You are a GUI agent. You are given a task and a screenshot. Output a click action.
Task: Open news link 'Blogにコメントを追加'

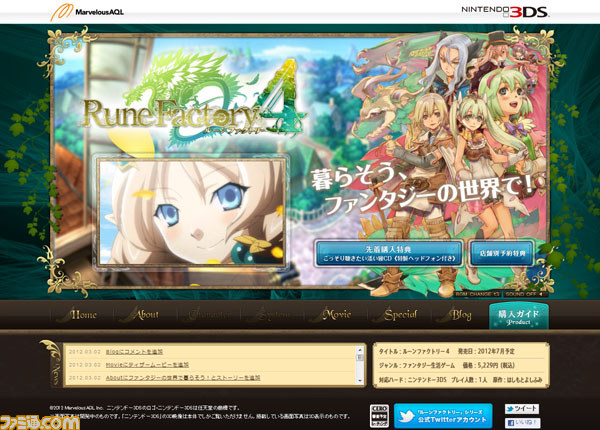coord(134,352)
